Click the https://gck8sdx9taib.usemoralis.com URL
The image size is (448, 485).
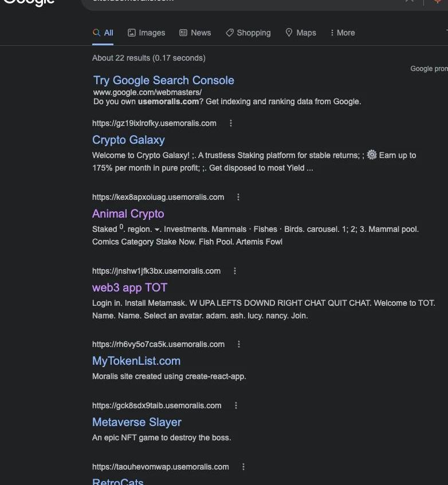pyautogui.click(x=157, y=405)
